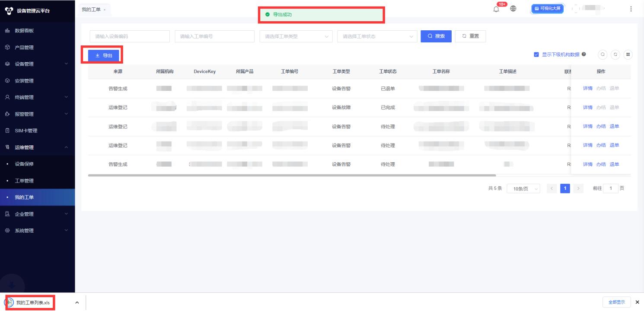Expand the 终端管理 sidebar menu

click(37, 97)
